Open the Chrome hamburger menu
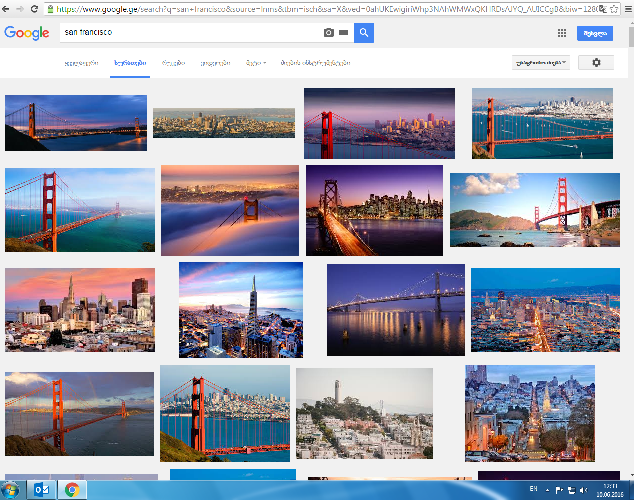This screenshot has width=634, height=501. pos(628,9)
